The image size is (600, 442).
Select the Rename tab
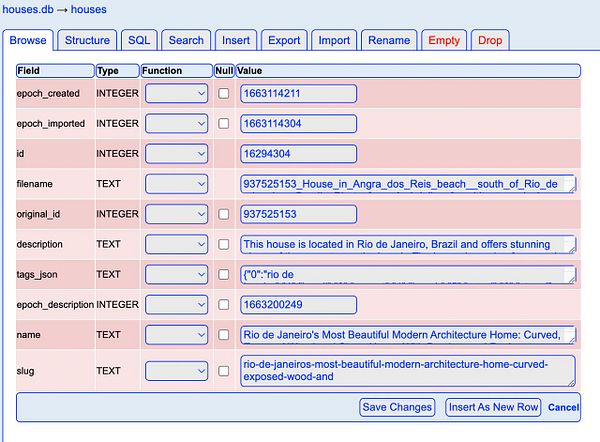(x=389, y=40)
